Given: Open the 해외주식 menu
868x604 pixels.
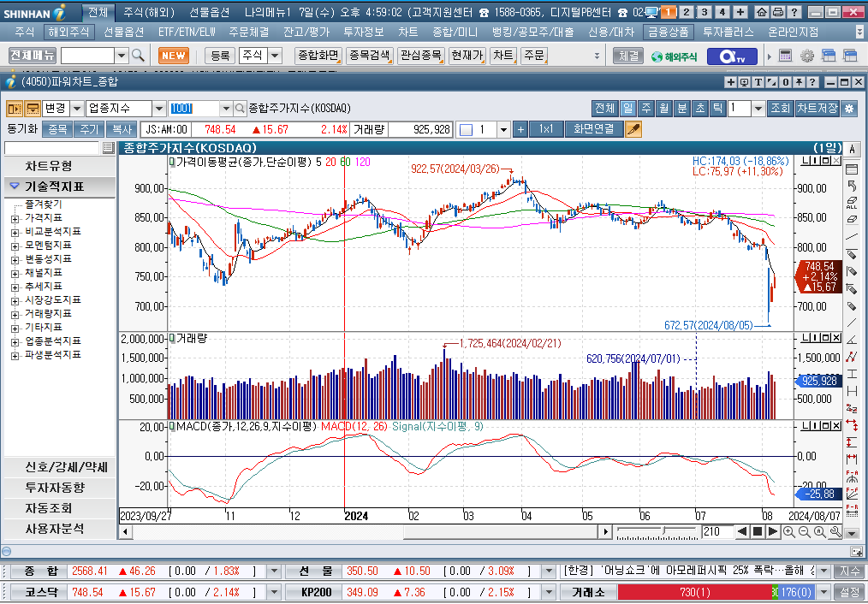Looking at the screenshot, I should point(68,32).
